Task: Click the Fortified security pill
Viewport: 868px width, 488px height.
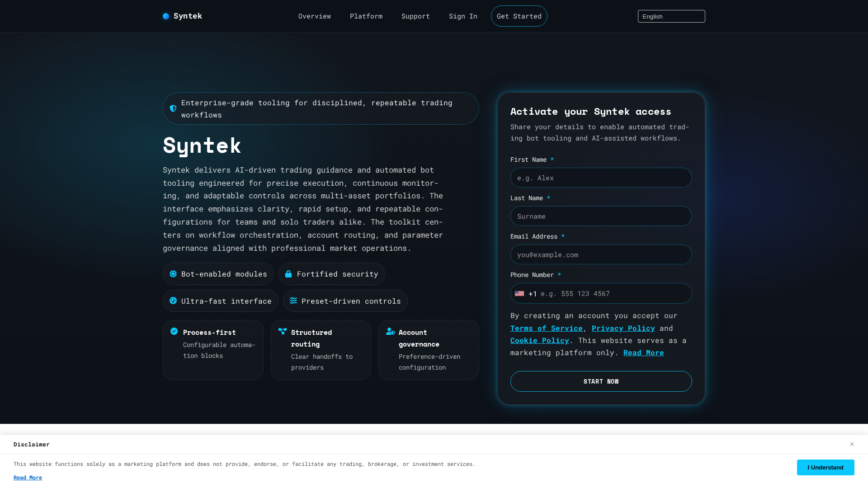Action: click(331, 274)
